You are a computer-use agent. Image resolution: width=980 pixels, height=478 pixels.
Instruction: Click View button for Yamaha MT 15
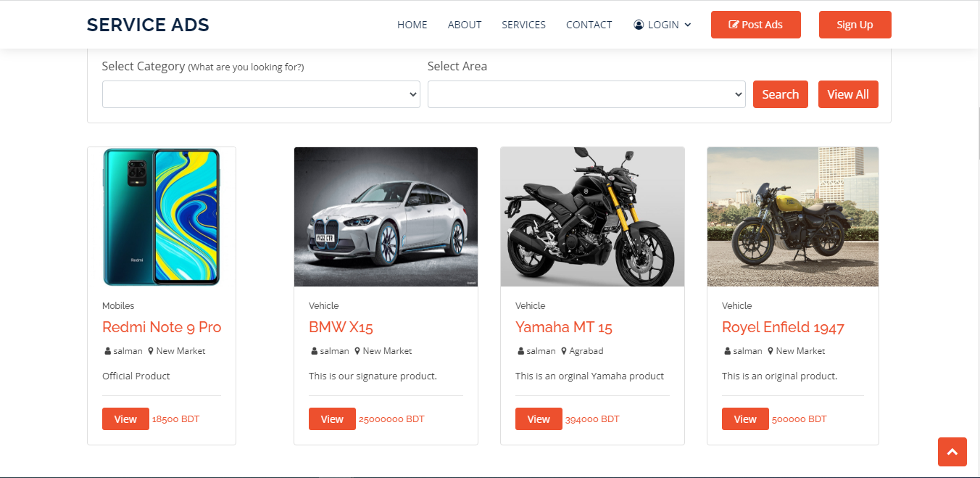click(539, 419)
